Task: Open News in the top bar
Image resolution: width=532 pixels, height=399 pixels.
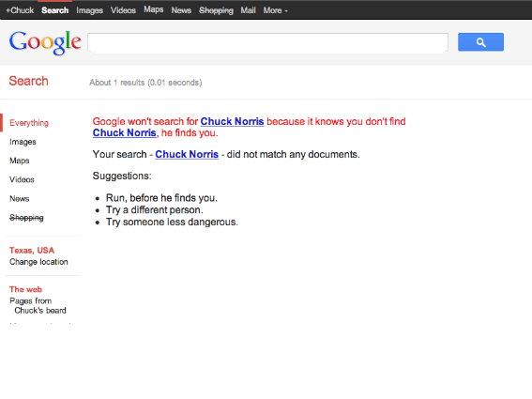Action: (181, 10)
